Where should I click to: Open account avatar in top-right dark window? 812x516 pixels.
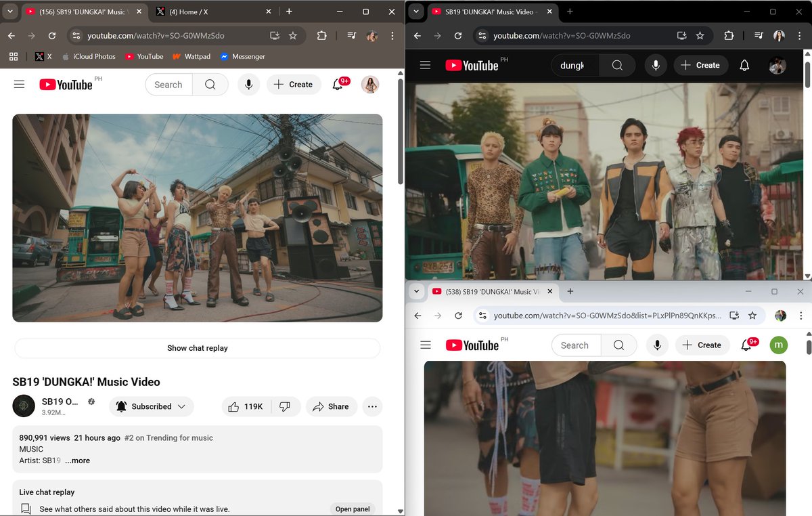[x=777, y=65]
